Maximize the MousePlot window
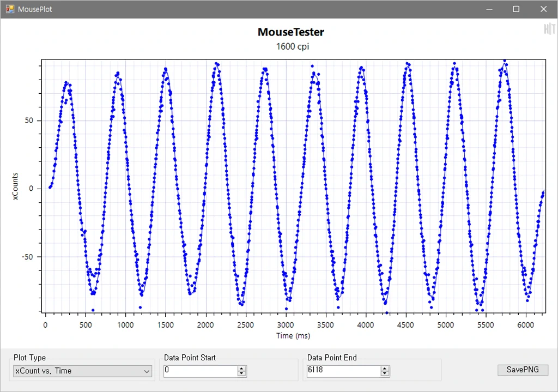The width and height of the screenshot is (558, 392). [x=516, y=9]
